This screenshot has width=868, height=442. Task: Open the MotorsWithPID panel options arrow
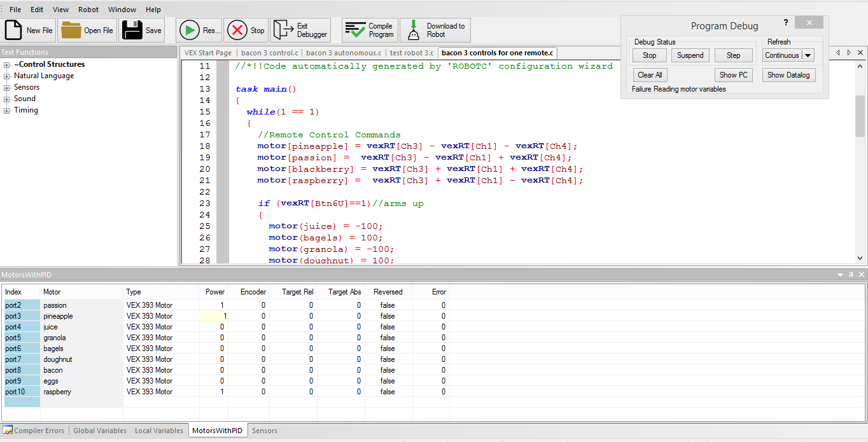point(841,275)
